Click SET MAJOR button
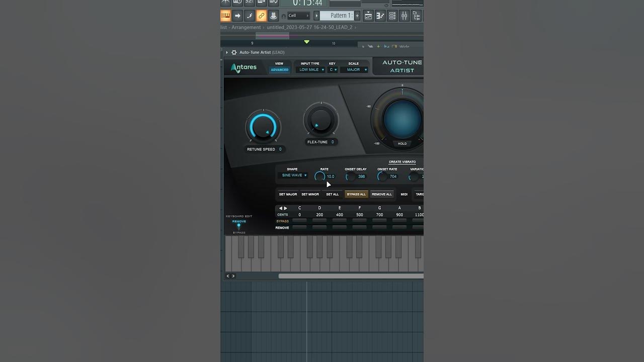The height and width of the screenshot is (362, 644). (x=288, y=194)
